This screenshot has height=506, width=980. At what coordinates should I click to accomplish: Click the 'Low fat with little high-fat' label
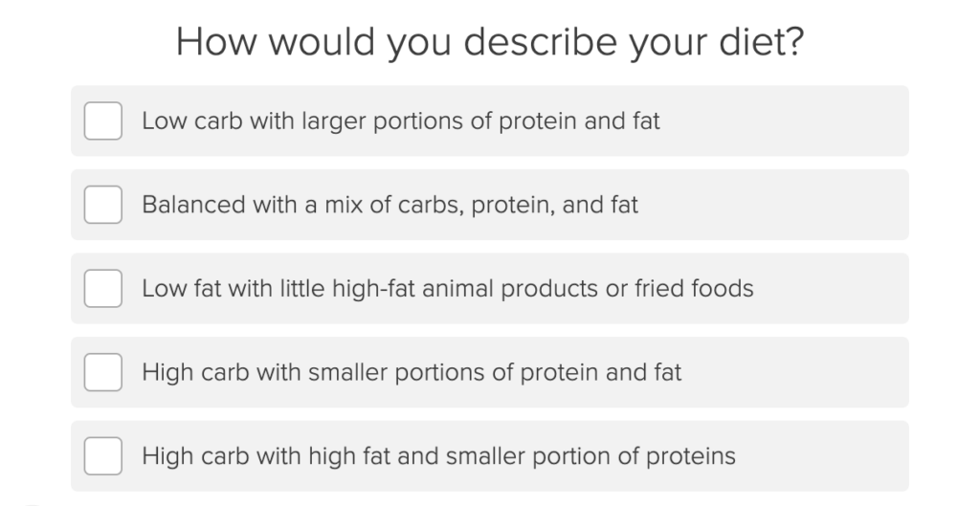(x=448, y=289)
